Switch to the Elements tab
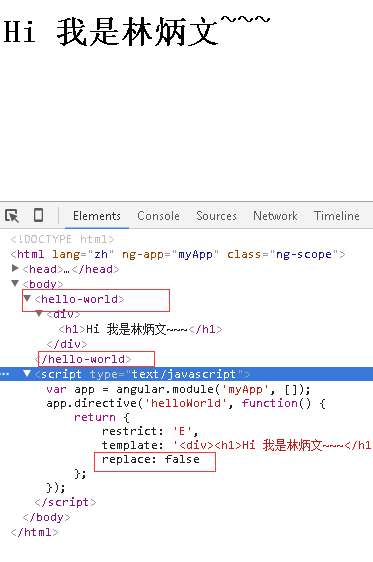Screen dimensions: 373x562 (x=97, y=216)
